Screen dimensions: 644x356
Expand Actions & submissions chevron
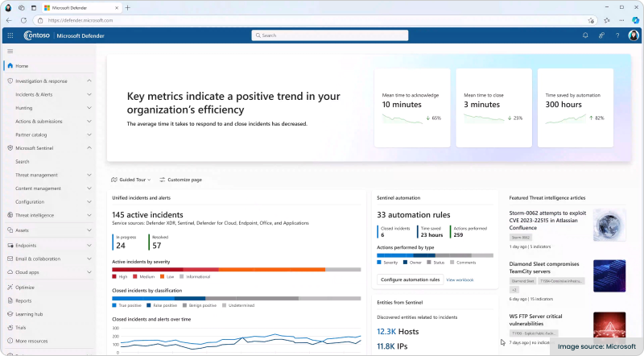(x=89, y=122)
